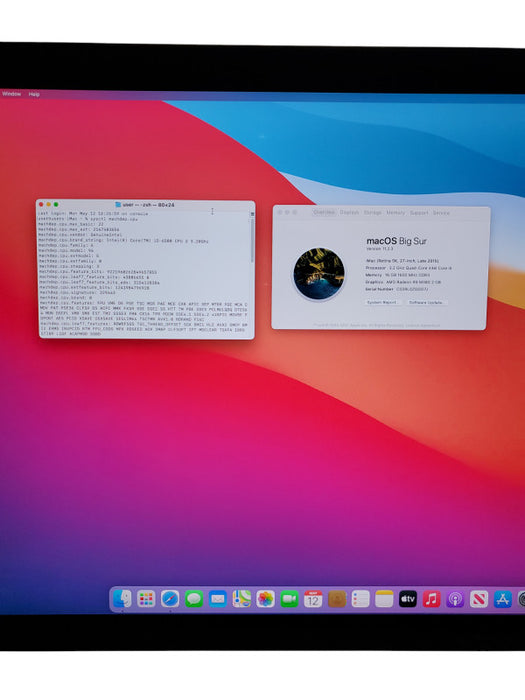Click the Memory info line
This screenshot has height=700, width=525.
pos(398,275)
